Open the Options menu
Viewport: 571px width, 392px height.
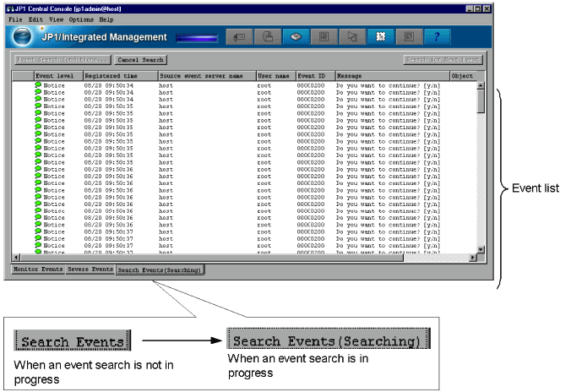(x=81, y=19)
